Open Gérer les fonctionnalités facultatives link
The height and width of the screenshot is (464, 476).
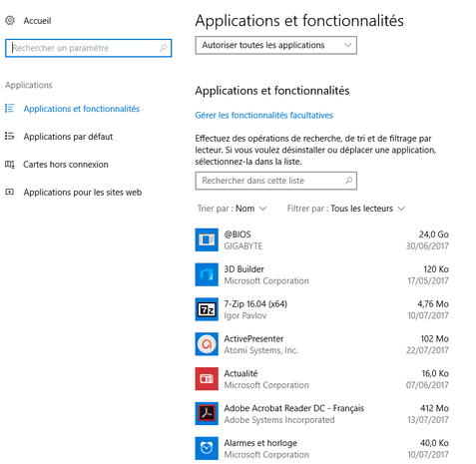pos(263,115)
